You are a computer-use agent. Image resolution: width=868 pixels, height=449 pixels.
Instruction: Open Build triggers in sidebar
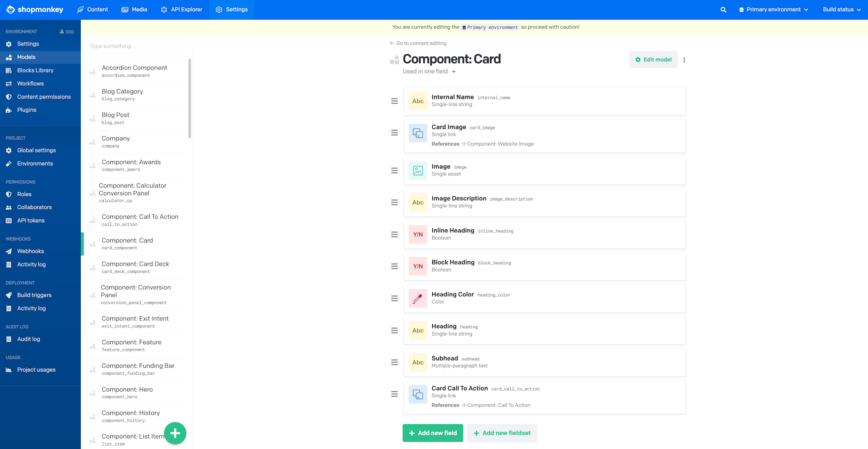pos(40,295)
